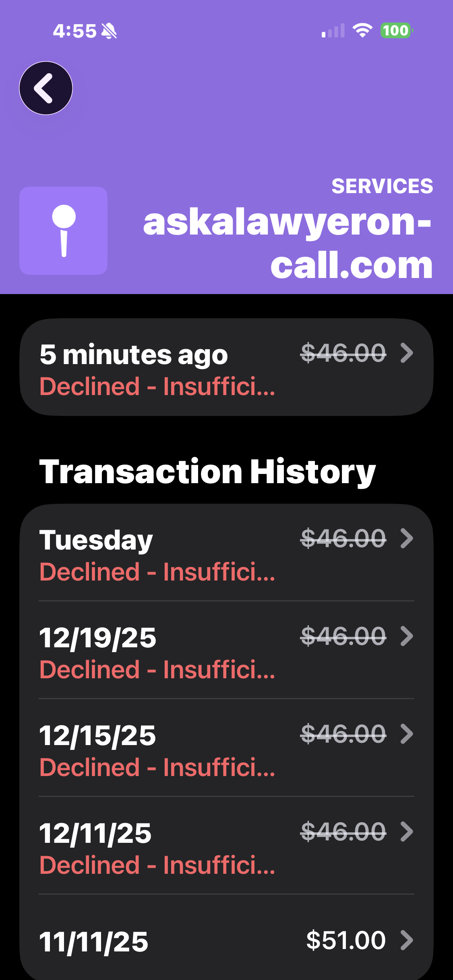Tap the struck-through $46.00 from 5 minutes ago
The width and height of the screenshot is (453, 980).
pyautogui.click(x=343, y=353)
